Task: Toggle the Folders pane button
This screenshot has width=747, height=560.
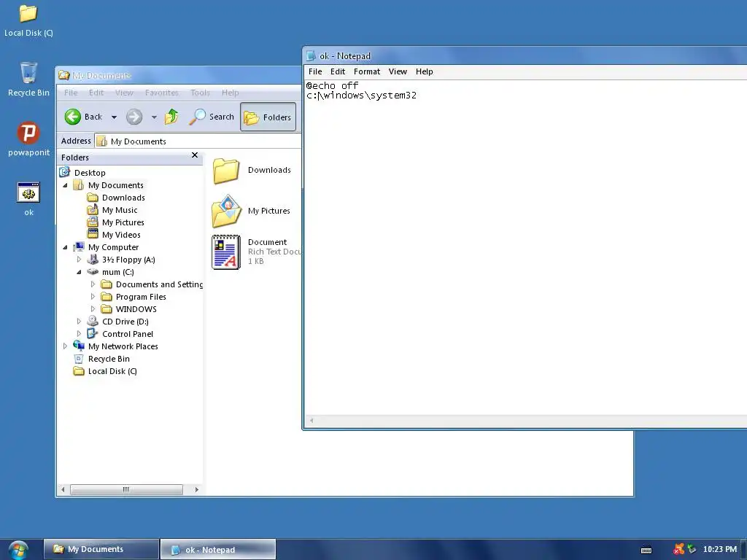Action: point(268,117)
